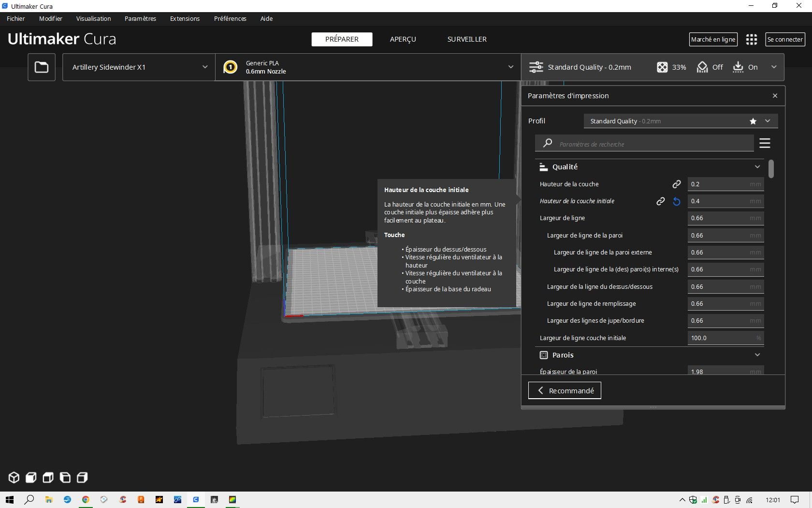Open the Windows Start menu
The image size is (812, 508).
10,500
